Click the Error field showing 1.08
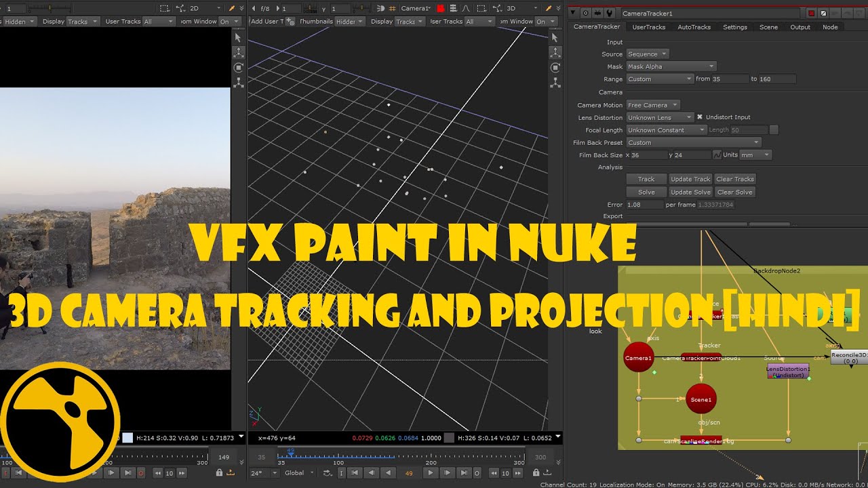Viewport: 868px width, 488px height. [x=644, y=204]
